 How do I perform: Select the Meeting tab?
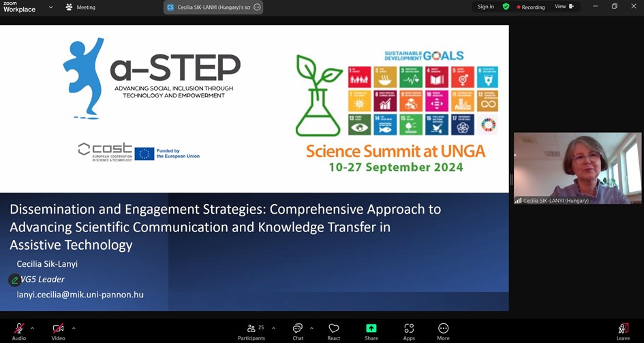(x=80, y=7)
